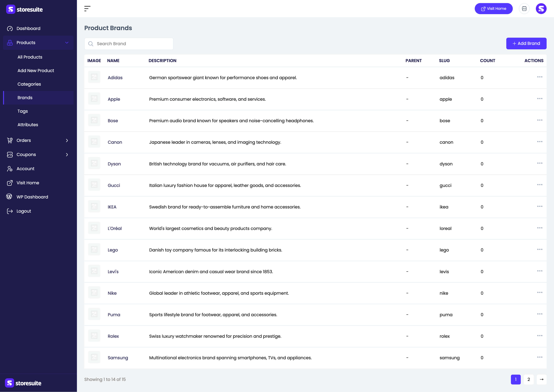This screenshot has height=392, width=554.
Task: Open actions menu for the Gucci row
Action: coord(540,185)
